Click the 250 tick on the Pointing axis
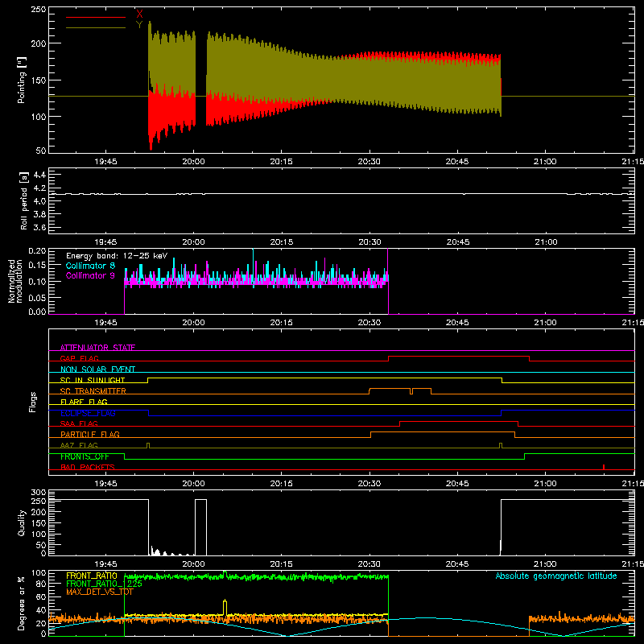This screenshot has width=644, height=644. pyautogui.click(x=39, y=9)
